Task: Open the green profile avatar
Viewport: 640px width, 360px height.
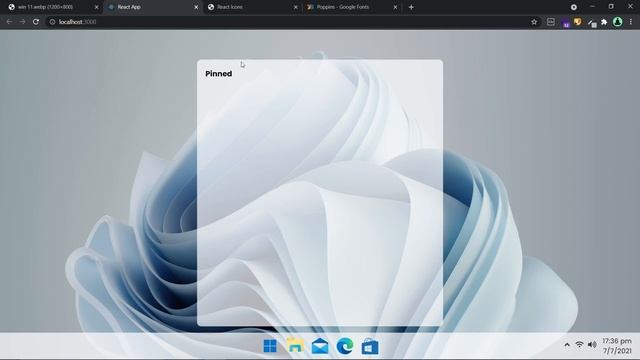Action: point(618,22)
